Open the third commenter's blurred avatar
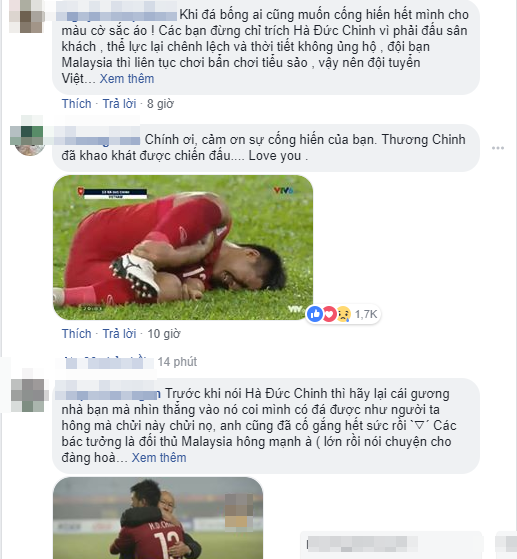The height and width of the screenshot is (559, 517). 29,395
